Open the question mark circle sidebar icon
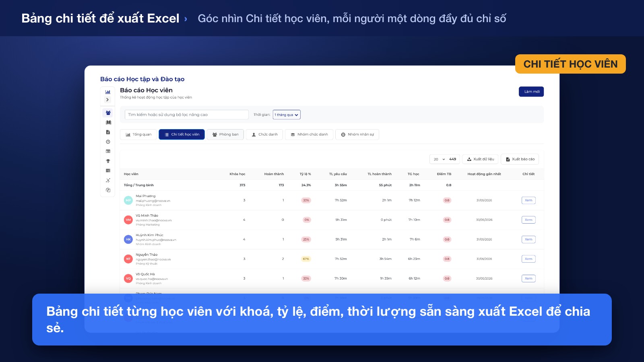Image resolution: width=644 pixels, height=362 pixels. coord(108,142)
